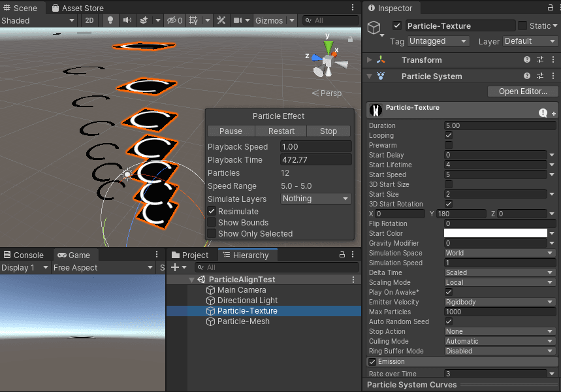Open Transform component context menu
This screenshot has height=392, width=561.
coord(553,60)
